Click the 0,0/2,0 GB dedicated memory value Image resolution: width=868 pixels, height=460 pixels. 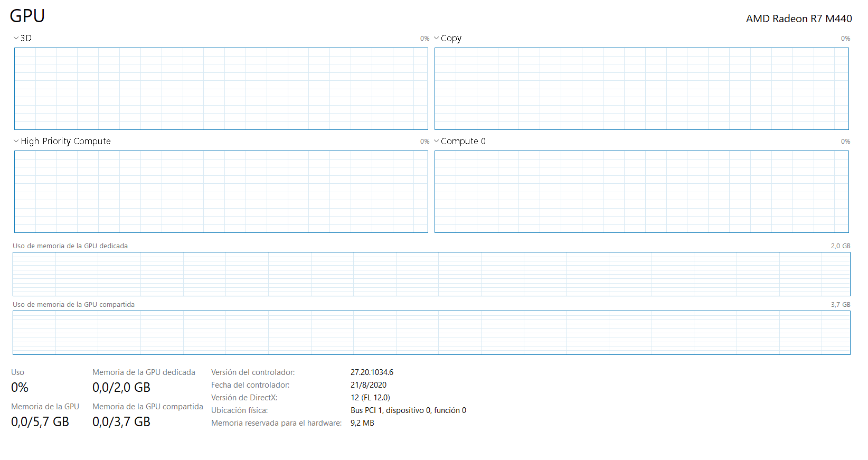tap(121, 388)
